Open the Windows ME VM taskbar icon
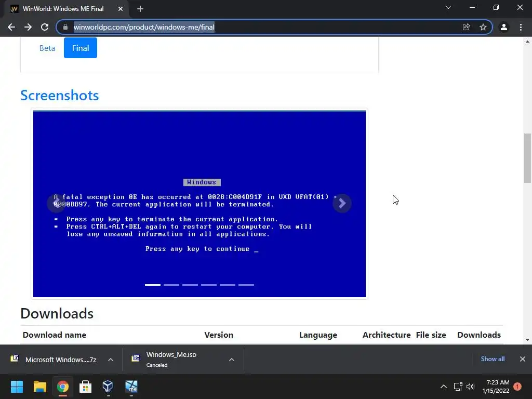 click(131, 387)
